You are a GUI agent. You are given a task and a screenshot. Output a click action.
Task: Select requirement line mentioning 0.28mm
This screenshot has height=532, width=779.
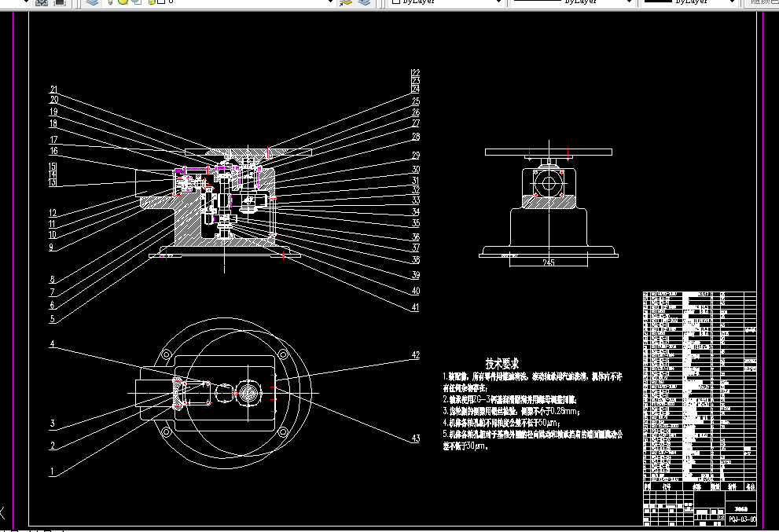512,411
